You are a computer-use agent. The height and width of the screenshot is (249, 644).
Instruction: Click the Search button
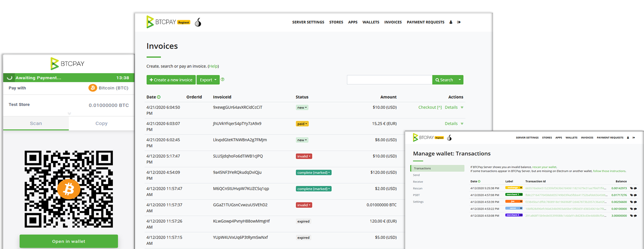pos(444,80)
